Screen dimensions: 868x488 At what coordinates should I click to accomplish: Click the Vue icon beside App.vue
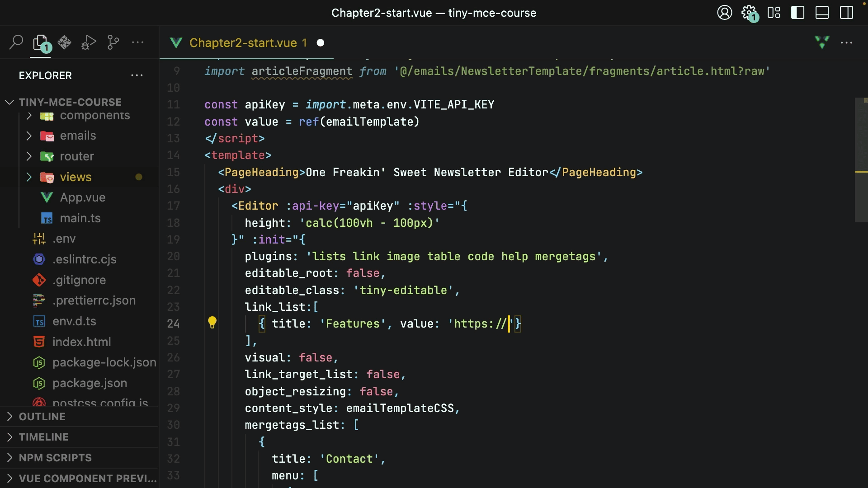tap(47, 197)
